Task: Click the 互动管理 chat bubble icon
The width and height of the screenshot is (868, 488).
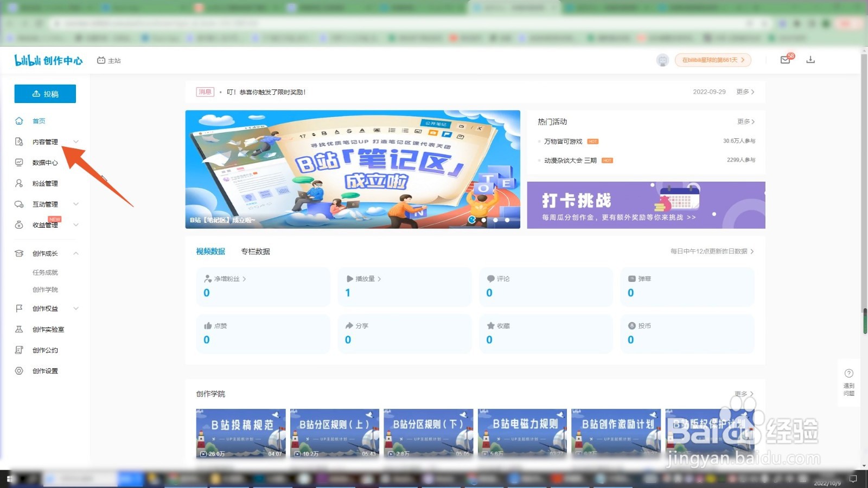Action: (x=19, y=204)
